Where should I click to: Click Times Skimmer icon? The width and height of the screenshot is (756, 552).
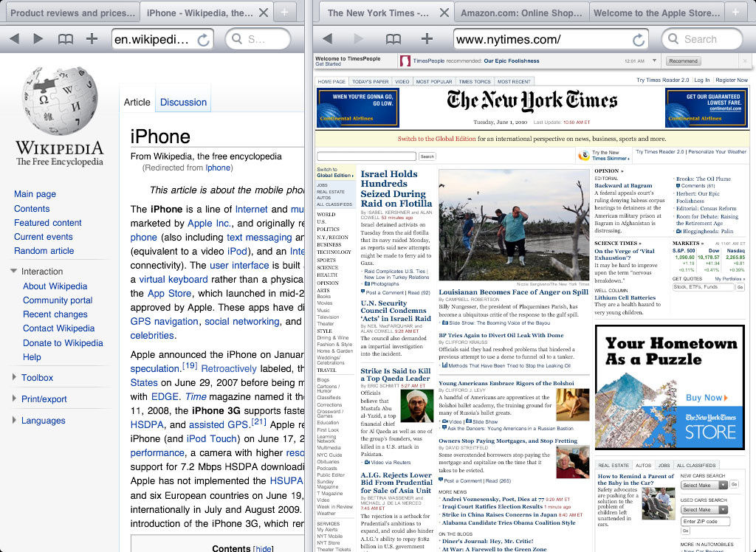click(x=584, y=155)
